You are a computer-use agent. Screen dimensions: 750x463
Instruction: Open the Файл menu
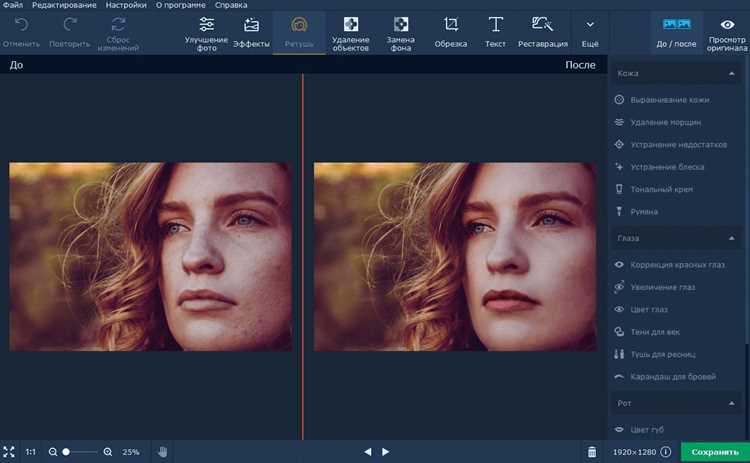tap(12, 5)
